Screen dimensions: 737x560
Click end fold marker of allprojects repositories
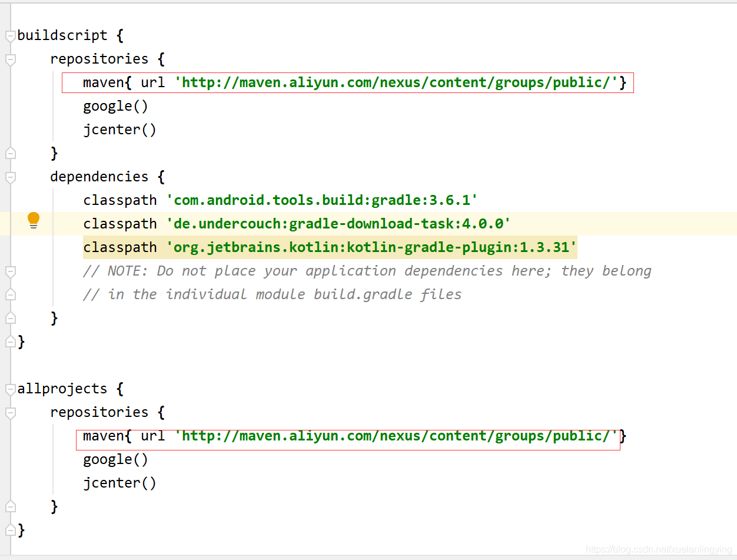pyautogui.click(x=10, y=506)
